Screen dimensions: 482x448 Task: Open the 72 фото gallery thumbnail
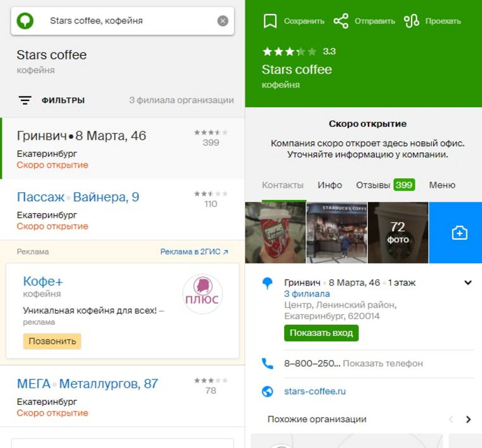[x=398, y=233]
